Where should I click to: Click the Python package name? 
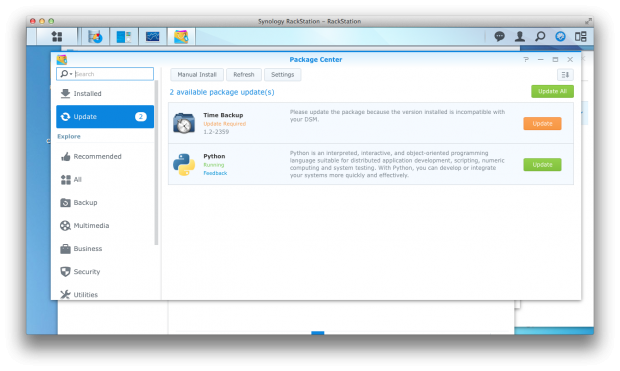click(214, 156)
